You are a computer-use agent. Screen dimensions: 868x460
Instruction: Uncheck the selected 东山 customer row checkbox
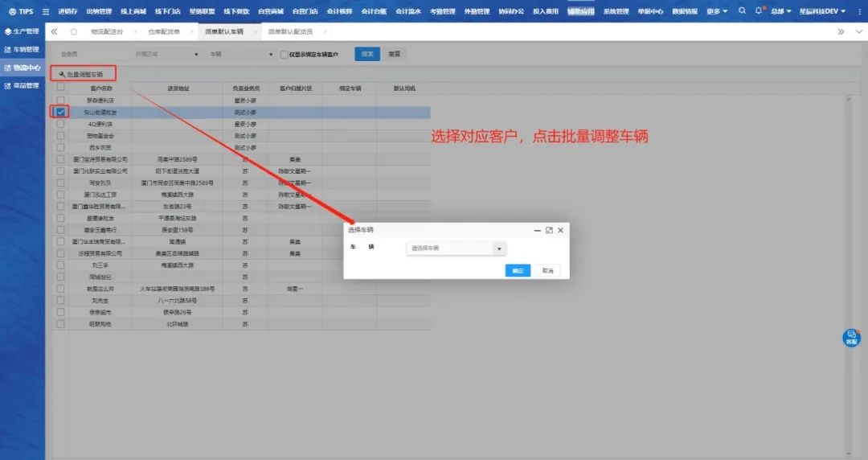pos(60,112)
